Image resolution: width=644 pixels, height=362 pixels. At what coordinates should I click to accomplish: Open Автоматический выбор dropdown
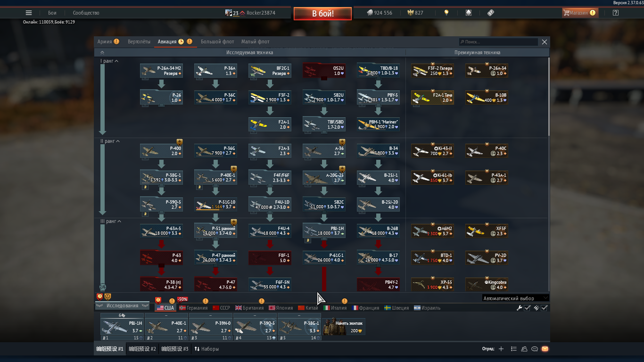click(x=516, y=298)
